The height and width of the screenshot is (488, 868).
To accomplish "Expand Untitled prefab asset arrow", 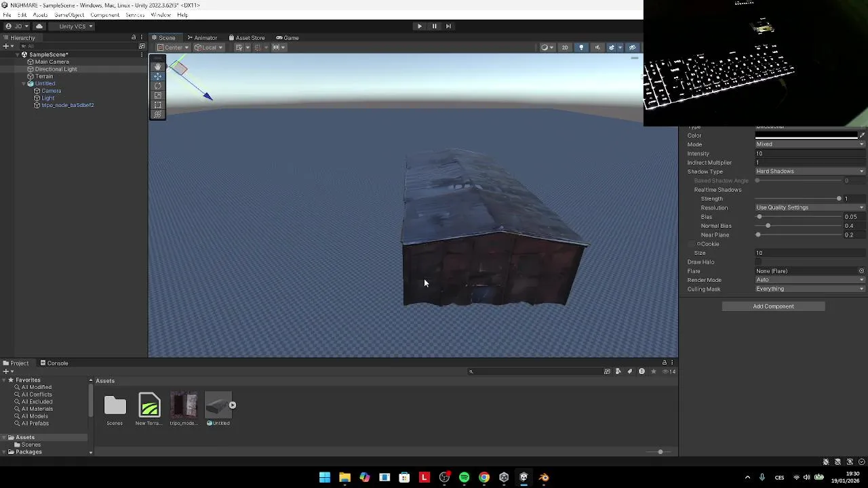I will pyautogui.click(x=233, y=405).
